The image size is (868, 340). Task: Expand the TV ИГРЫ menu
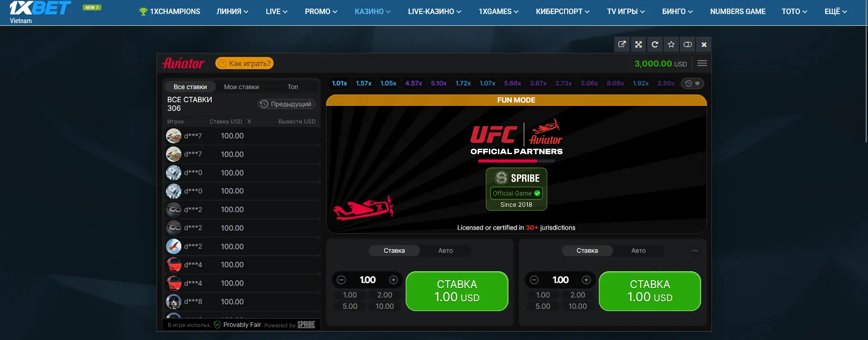click(x=626, y=11)
